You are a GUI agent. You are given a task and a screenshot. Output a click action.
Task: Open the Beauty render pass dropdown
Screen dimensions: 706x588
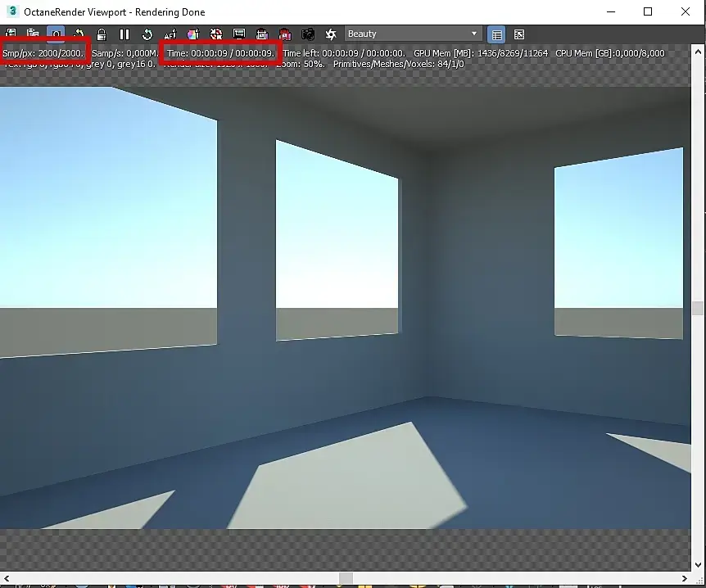(x=413, y=34)
